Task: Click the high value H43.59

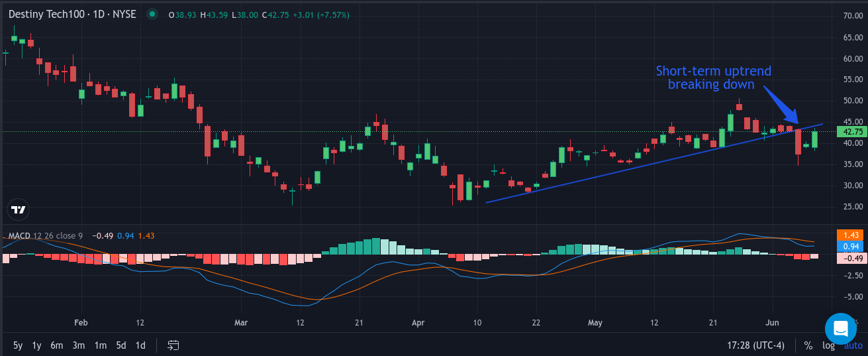Action: coord(215,15)
